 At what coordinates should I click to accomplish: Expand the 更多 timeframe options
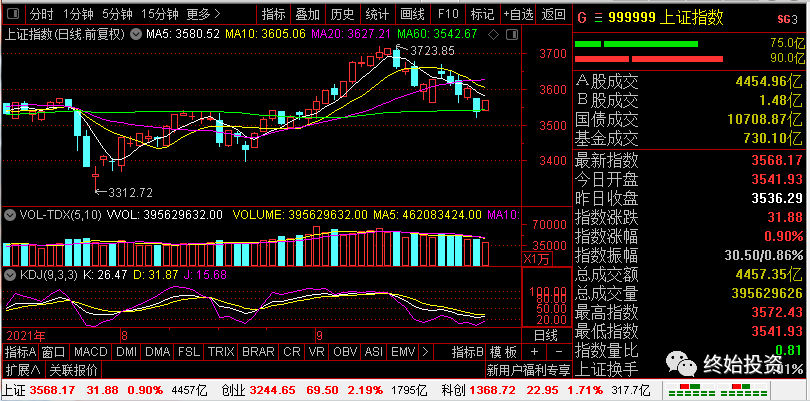click(204, 14)
